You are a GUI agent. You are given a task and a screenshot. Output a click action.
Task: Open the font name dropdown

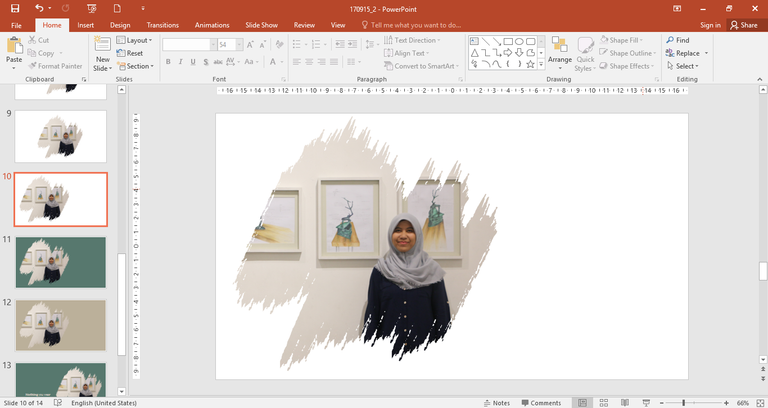point(213,45)
